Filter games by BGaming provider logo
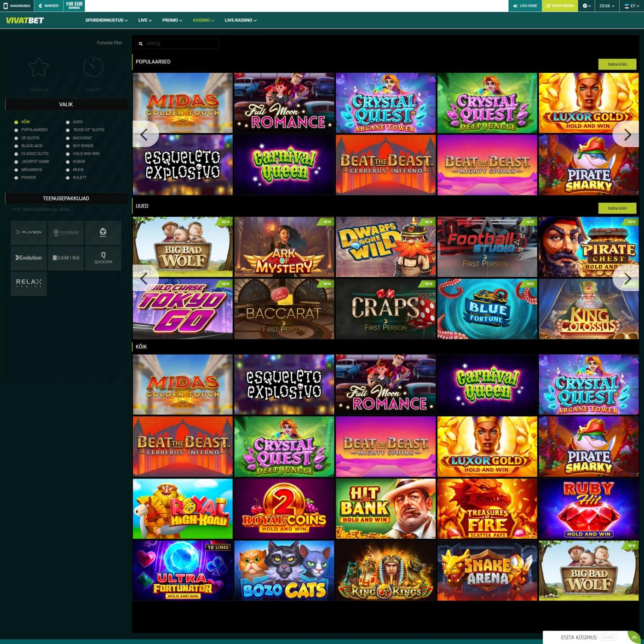644x644 pixels. pos(66,258)
